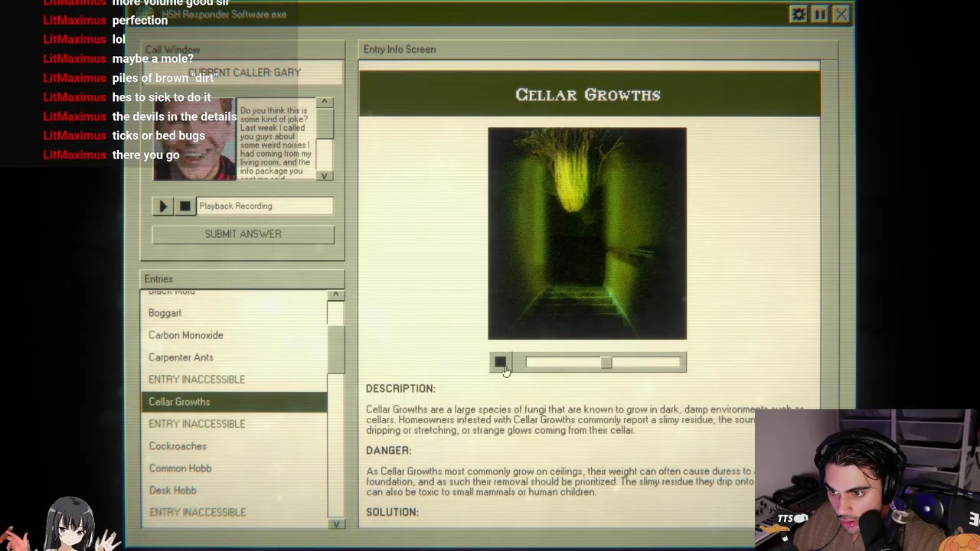Click the caller Gary portrait photo
The image size is (980, 551).
click(194, 139)
